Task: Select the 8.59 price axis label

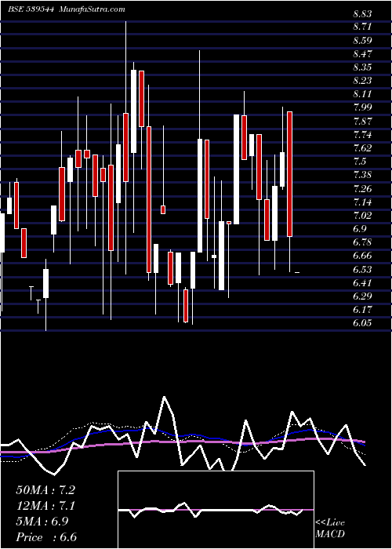Action: tap(362, 41)
